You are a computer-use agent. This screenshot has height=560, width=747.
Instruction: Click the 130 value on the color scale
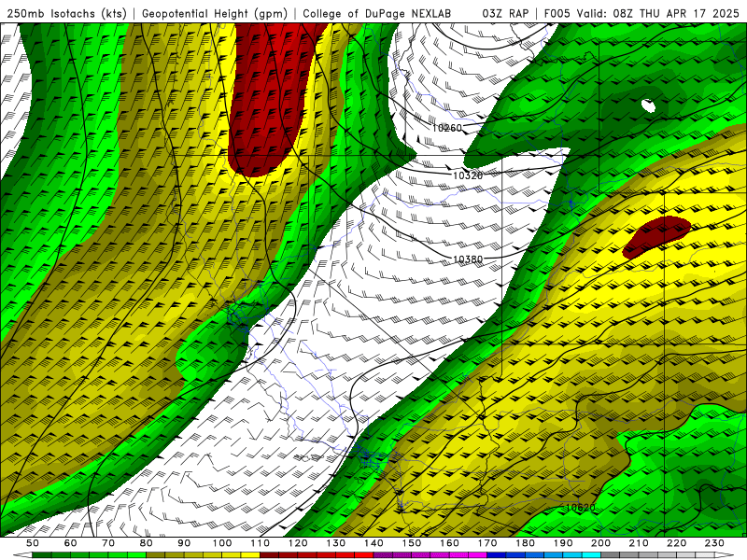coord(336,543)
